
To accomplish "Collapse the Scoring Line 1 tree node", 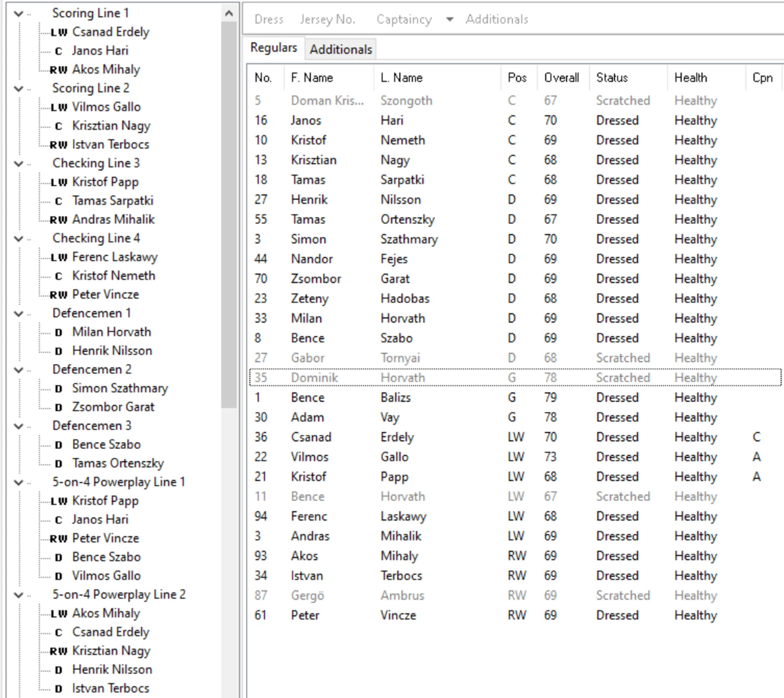I will 19,13.
